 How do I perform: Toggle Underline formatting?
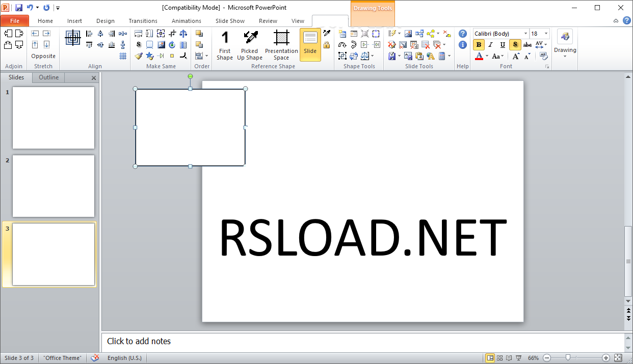[x=503, y=45]
